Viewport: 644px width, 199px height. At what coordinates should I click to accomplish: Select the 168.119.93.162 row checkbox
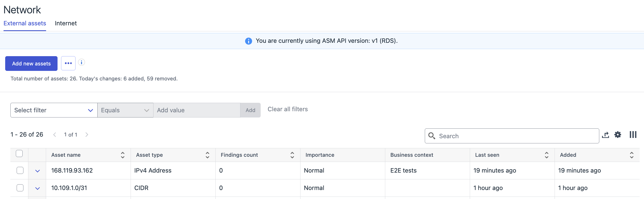(20, 170)
